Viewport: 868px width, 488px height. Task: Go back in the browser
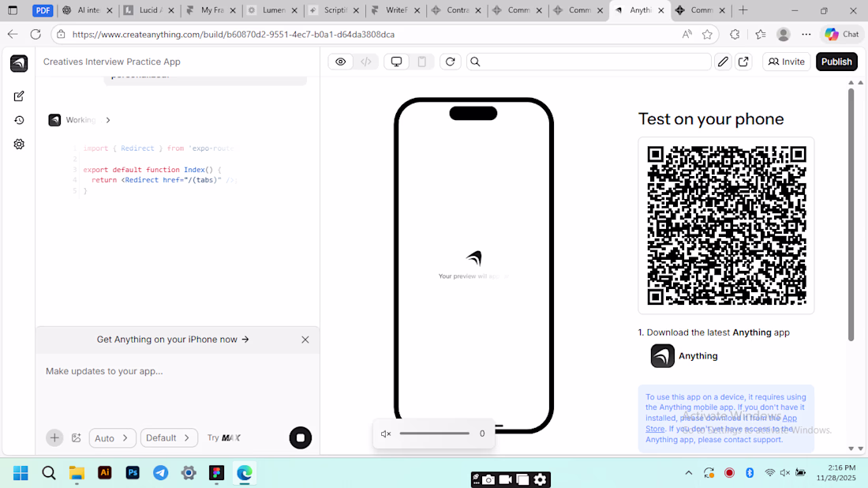13,34
